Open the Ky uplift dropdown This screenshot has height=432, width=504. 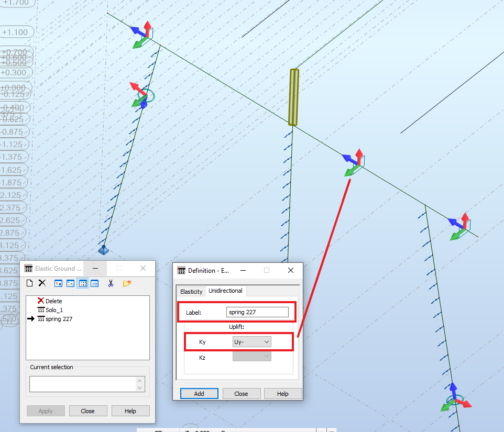point(251,342)
